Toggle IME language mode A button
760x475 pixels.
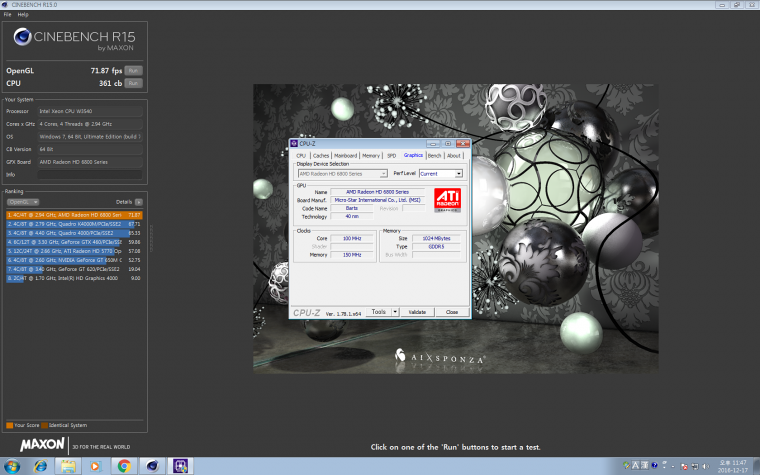(635, 465)
